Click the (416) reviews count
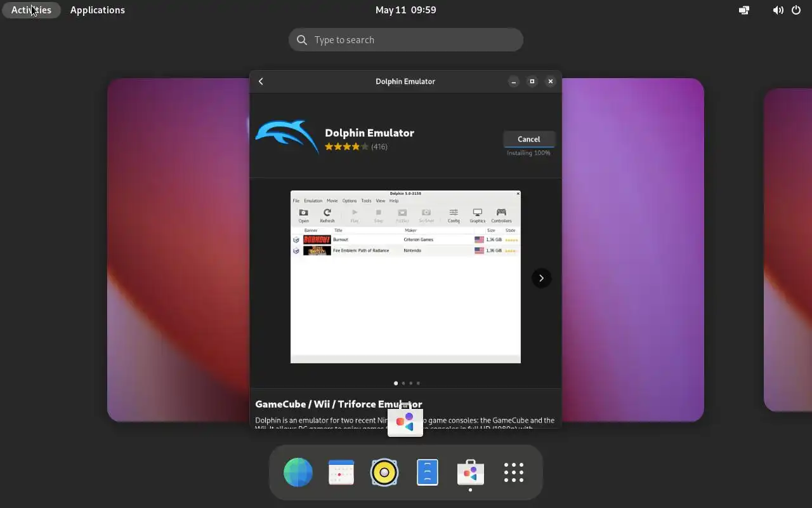 pos(379,147)
